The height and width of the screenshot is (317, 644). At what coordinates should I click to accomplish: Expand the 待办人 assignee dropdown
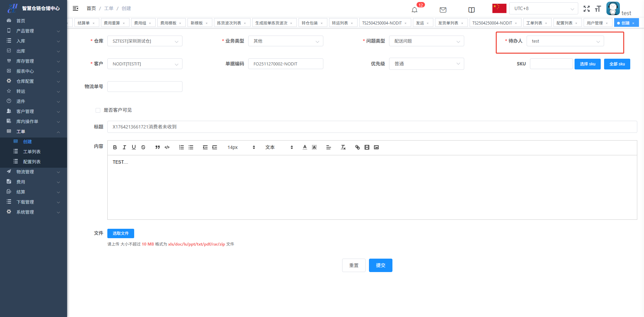click(x=565, y=41)
